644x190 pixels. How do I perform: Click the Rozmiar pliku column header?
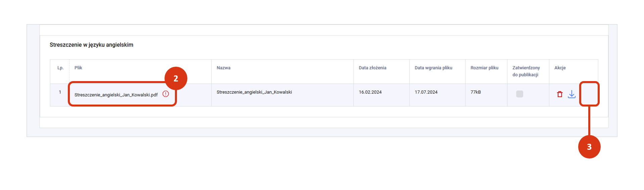[x=484, y=68]
